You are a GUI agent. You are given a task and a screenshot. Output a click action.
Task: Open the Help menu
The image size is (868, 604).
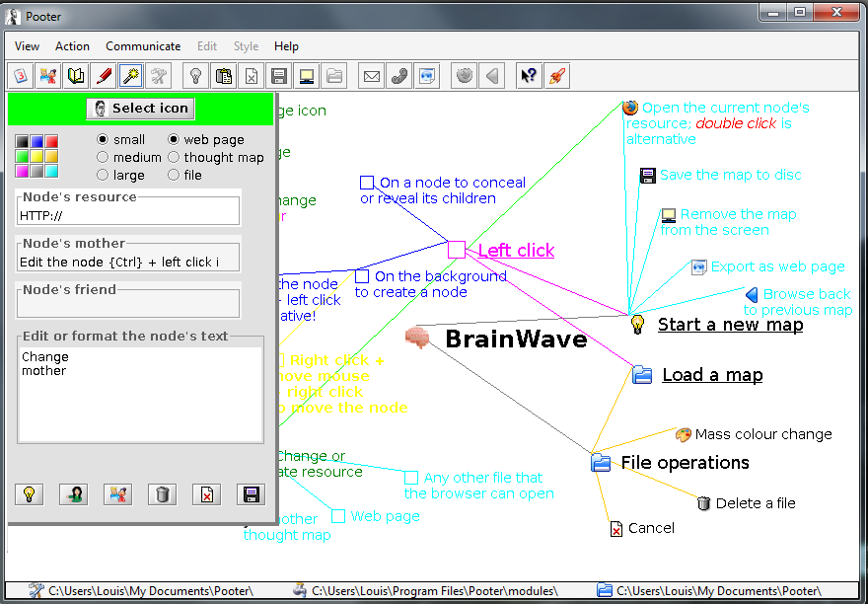(x=286, y=46)
